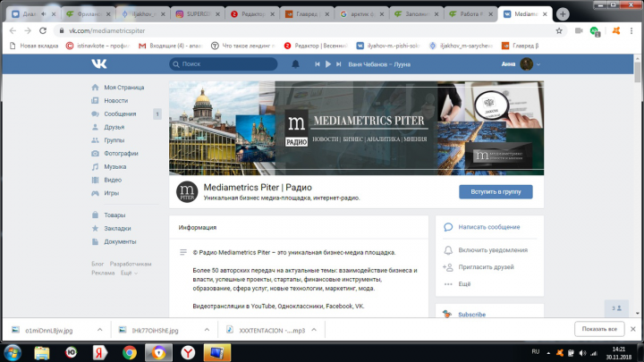Click Написать сообщение link
644x362 pixels.
tap(489, 227)
